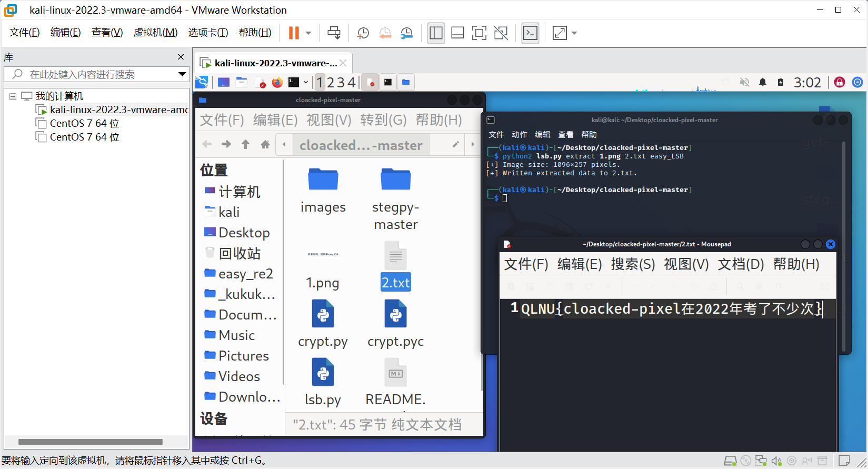Open the 选项卡(T) menu in VMware
Image resolution: width=868 pixels, height=469 pixels.
tap(208, 33)
